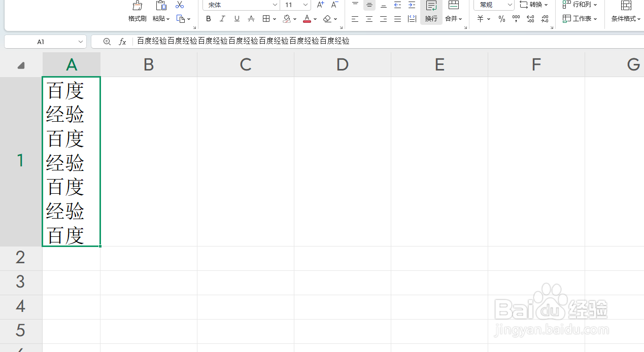Toggle the 换行 wrap text button
644x352 pixels.
pos(431,11)
